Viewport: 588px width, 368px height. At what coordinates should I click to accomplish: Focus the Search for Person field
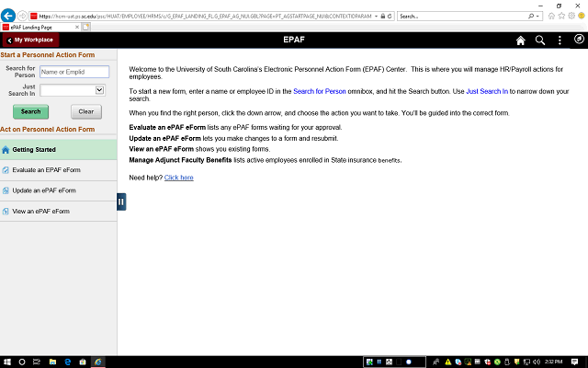pos(74,72)
